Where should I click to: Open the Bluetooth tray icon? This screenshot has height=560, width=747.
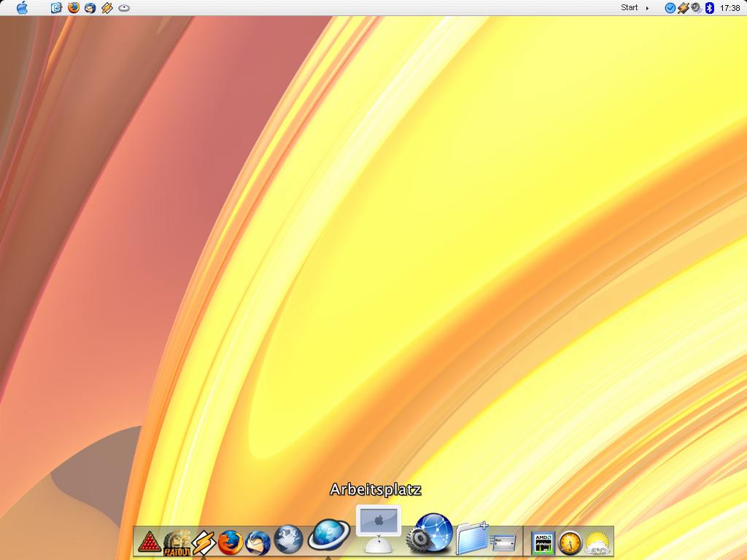click(709, 8)
